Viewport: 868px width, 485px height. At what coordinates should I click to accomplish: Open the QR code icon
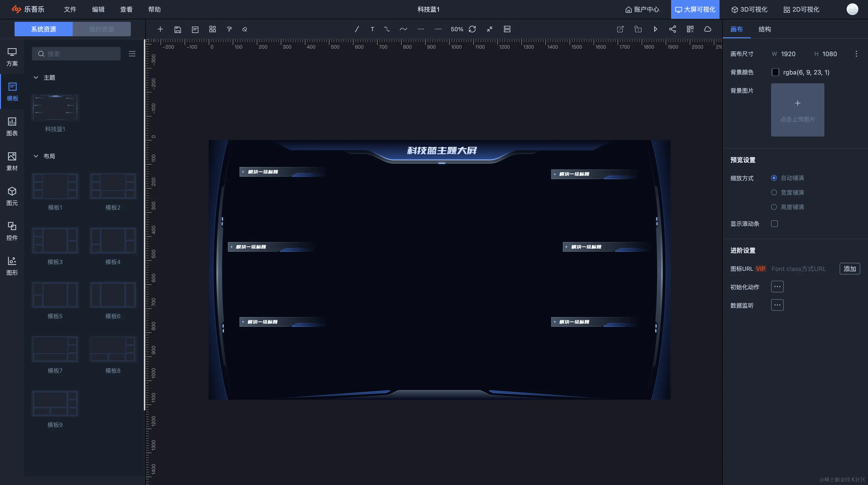(690, 29)
